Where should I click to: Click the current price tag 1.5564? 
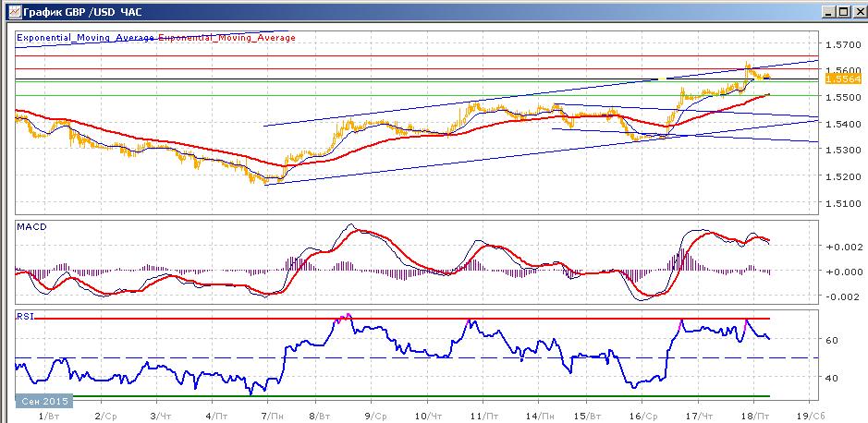[x=843, y=79]
